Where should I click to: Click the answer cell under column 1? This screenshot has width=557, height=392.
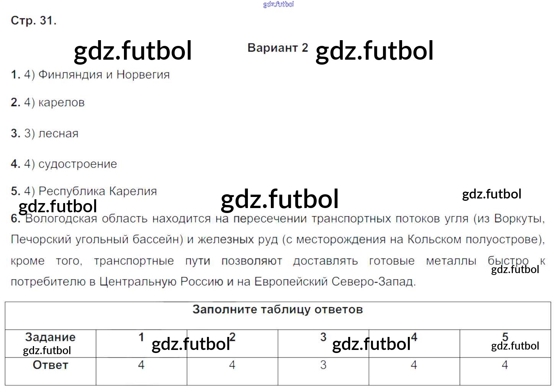click(x=141, y=365)
